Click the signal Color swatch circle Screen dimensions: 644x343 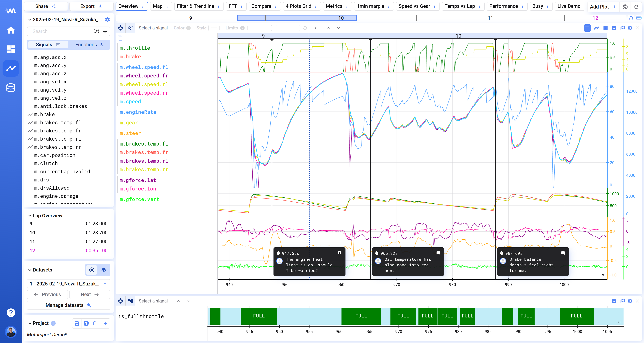coord(189,28)
